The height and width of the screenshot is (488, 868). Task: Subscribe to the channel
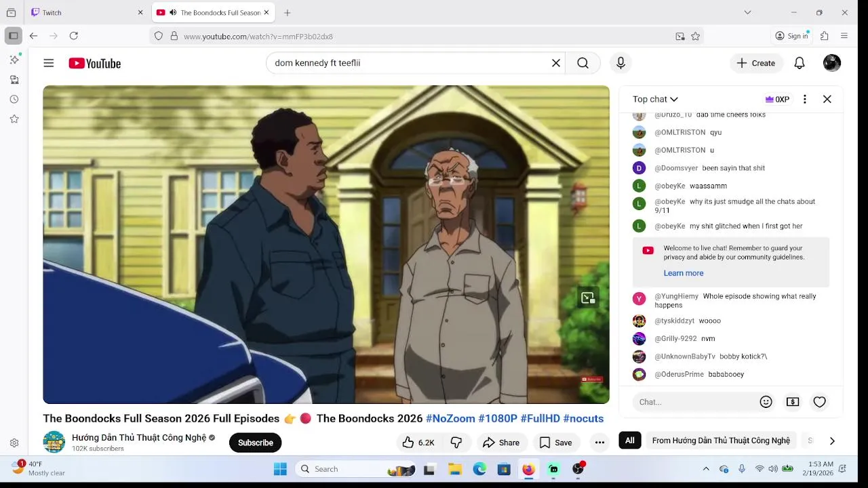(255, 443)
